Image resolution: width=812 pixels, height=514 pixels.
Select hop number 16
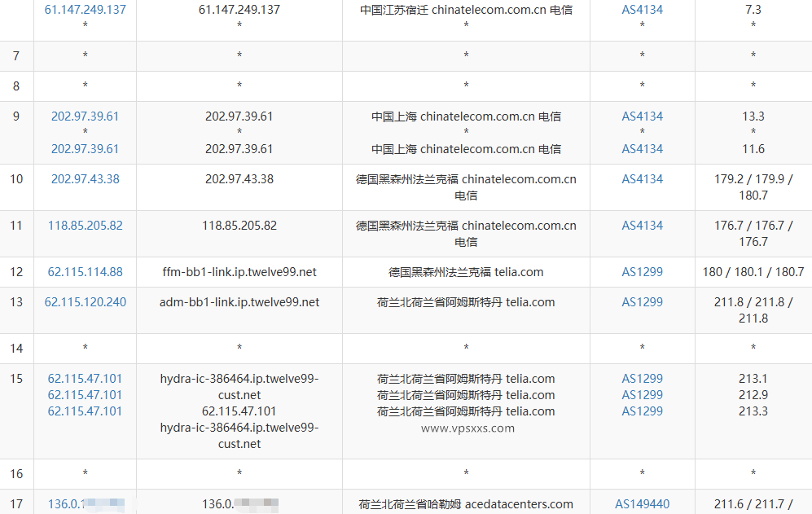coord(16,474)
